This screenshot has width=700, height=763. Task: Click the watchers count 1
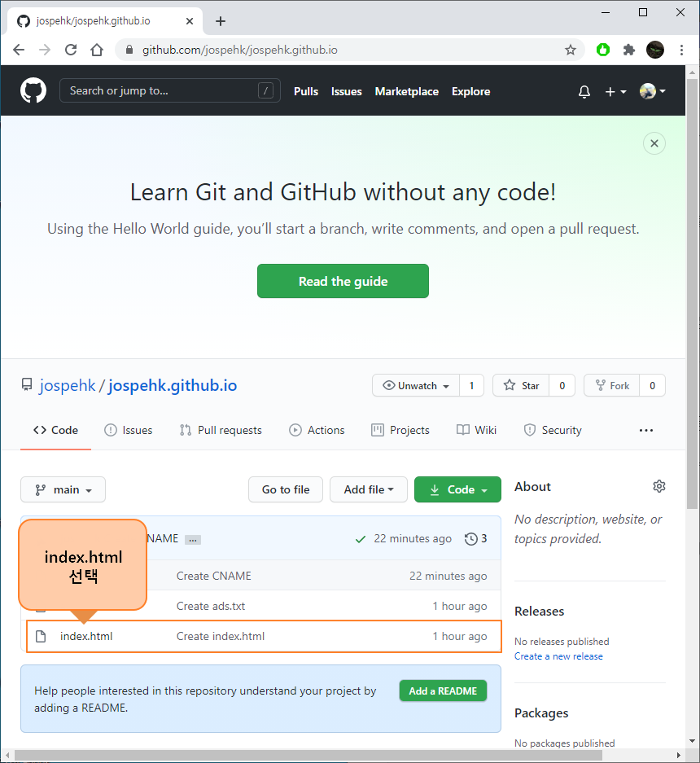tap(471, 385)
